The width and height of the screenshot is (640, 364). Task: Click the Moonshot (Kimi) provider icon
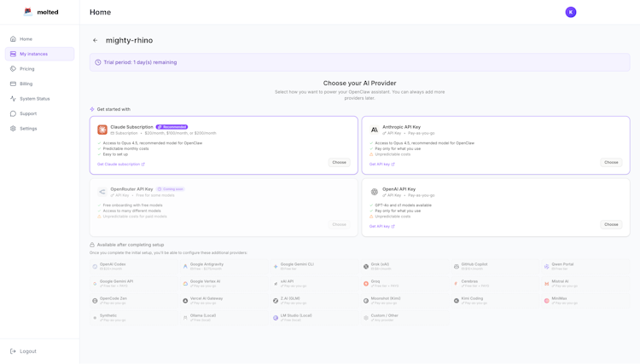click(x=366, y=301)
